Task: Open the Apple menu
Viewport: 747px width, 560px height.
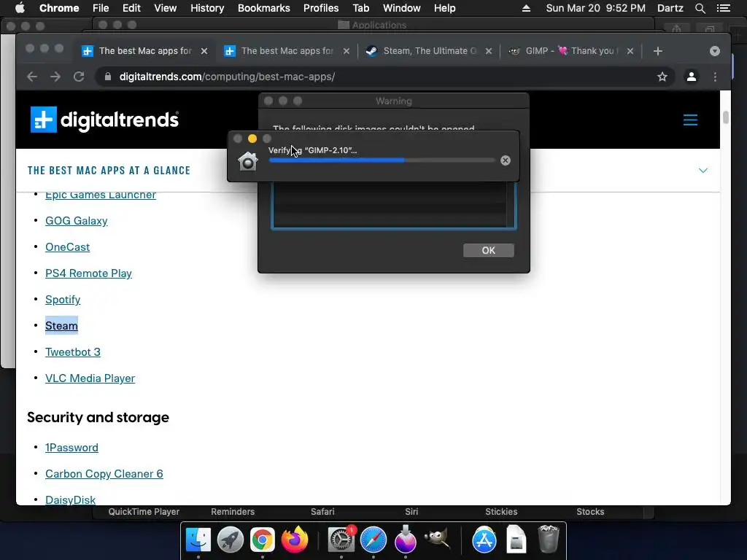Action: (x=20, y=8)
